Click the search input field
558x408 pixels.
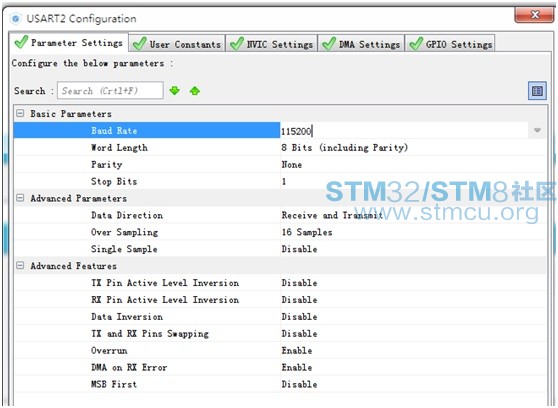coord(110,90)
